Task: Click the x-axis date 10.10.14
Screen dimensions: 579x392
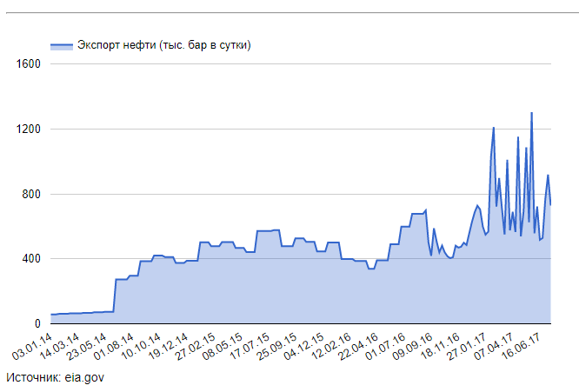Action: tap(141, 346)
